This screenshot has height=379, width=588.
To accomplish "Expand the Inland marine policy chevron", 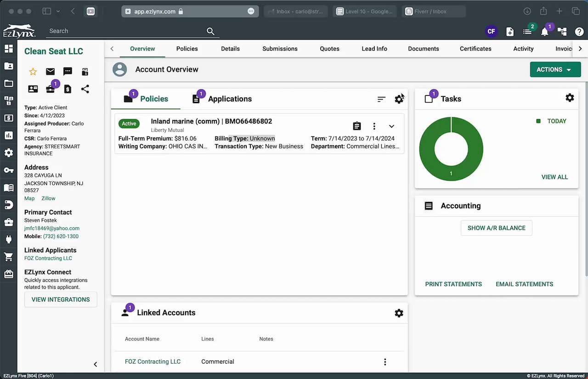I will click(391, 126).
